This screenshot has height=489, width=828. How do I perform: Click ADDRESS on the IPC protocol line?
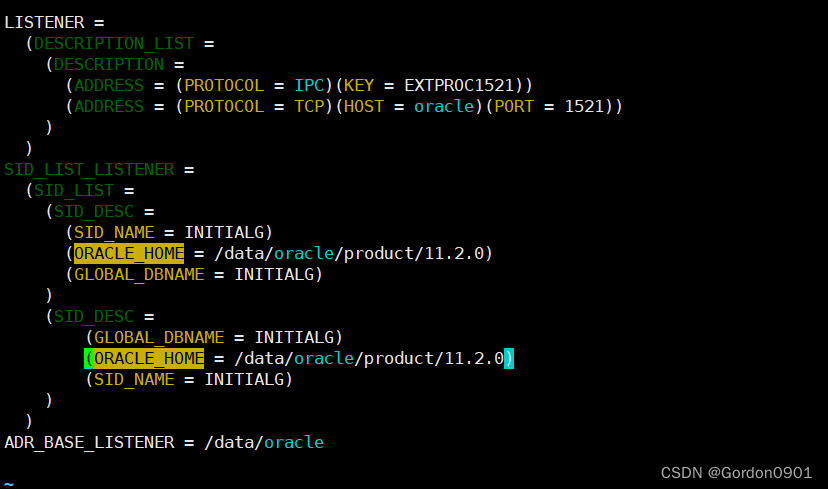(x=109, y=86)
